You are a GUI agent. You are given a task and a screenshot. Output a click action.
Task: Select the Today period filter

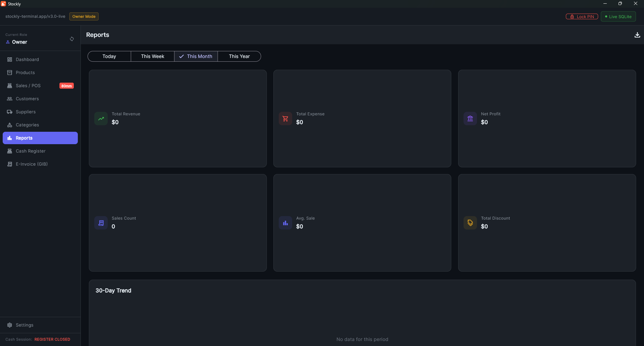click(x=109, y=56)
